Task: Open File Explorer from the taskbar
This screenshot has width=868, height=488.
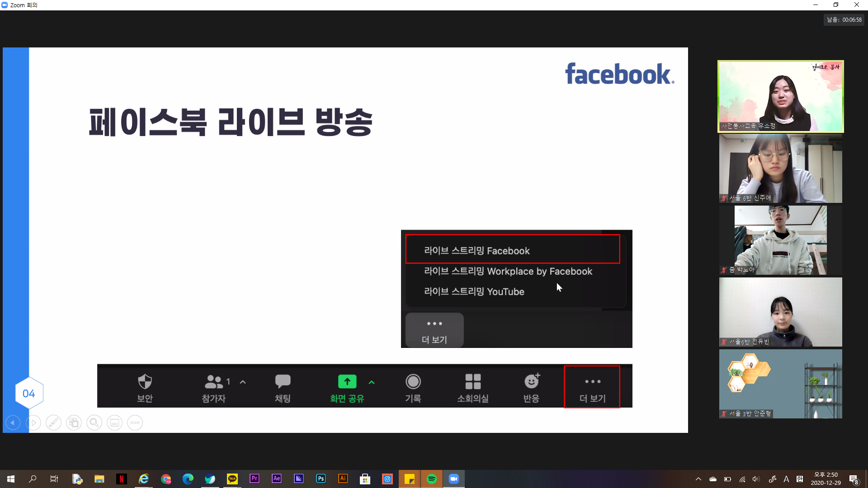Action: [99, 479]
